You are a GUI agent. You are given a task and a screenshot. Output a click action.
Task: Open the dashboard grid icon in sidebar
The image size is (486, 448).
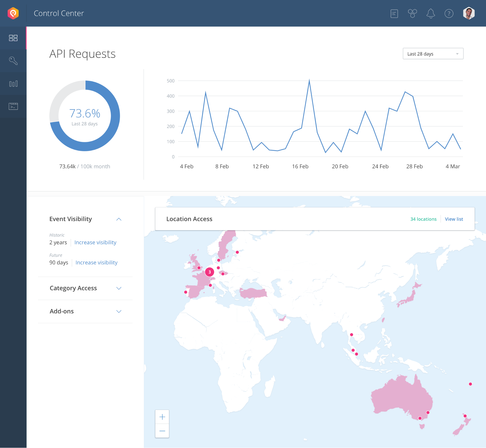click(13, 38)
